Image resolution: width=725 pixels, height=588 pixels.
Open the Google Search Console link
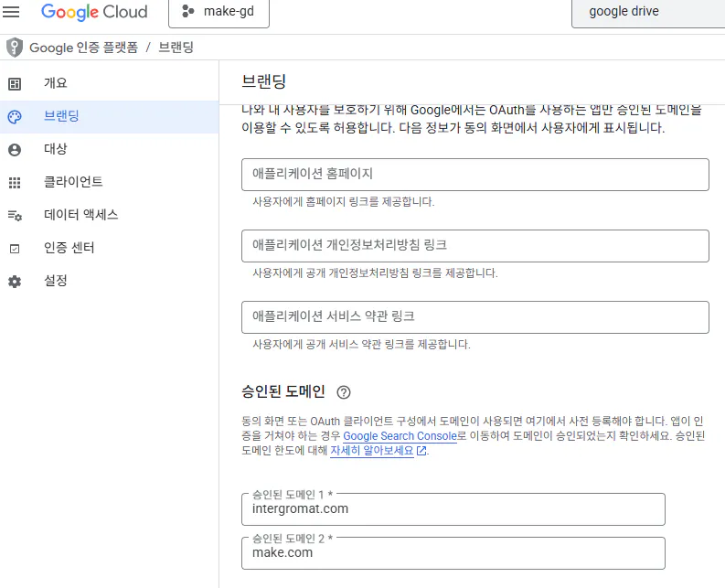coord(400,436)
